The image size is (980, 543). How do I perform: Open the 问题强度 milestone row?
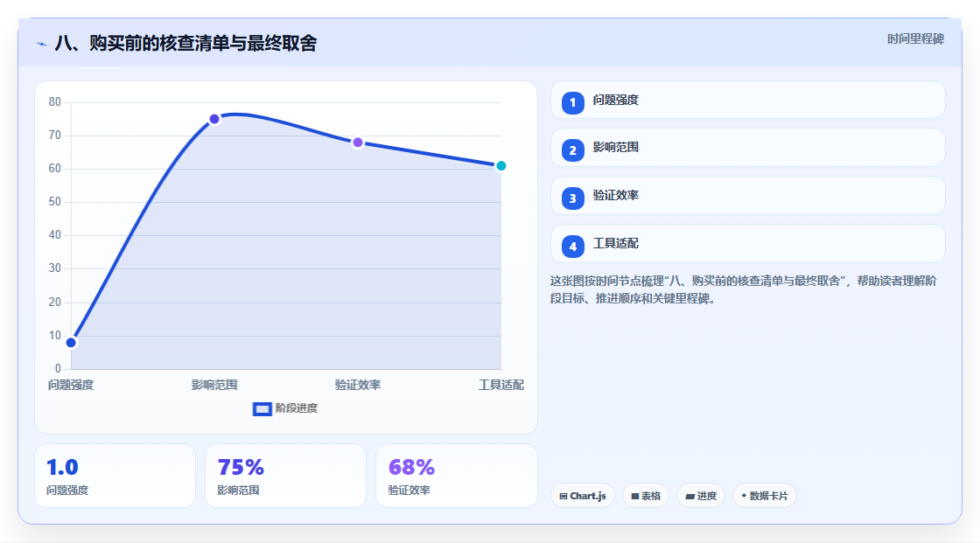click(747, 100)
